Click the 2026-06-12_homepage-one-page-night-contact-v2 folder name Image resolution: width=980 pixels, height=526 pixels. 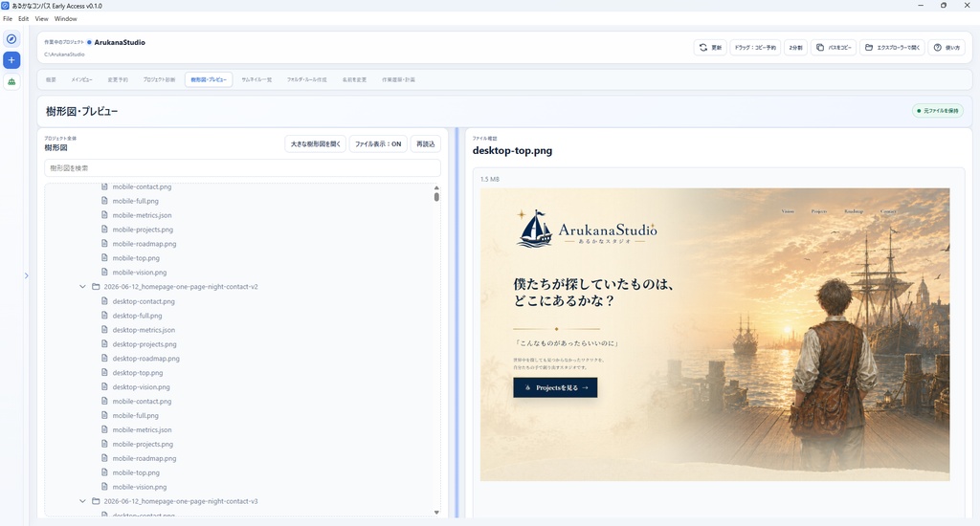(181, 287)
